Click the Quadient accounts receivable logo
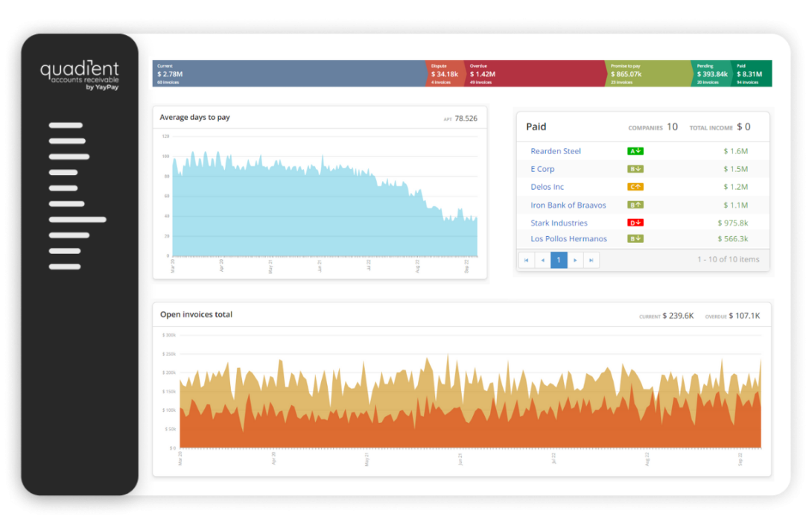 [80, 75]
